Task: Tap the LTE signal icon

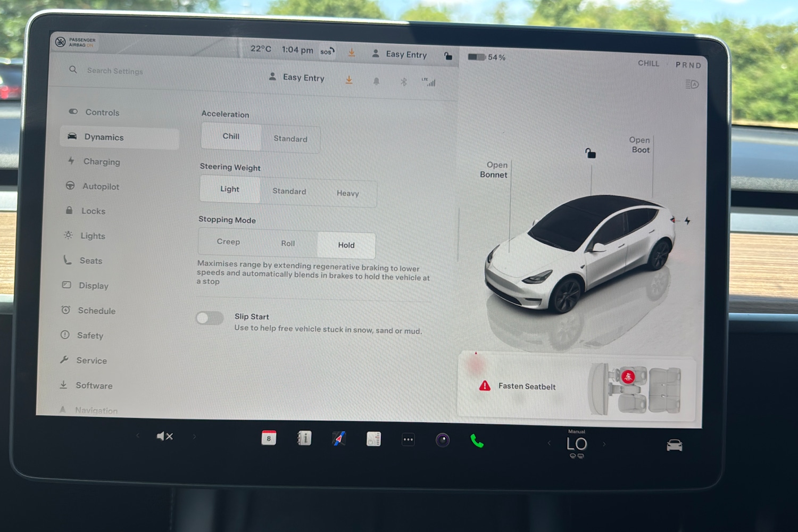Action: 429,82
